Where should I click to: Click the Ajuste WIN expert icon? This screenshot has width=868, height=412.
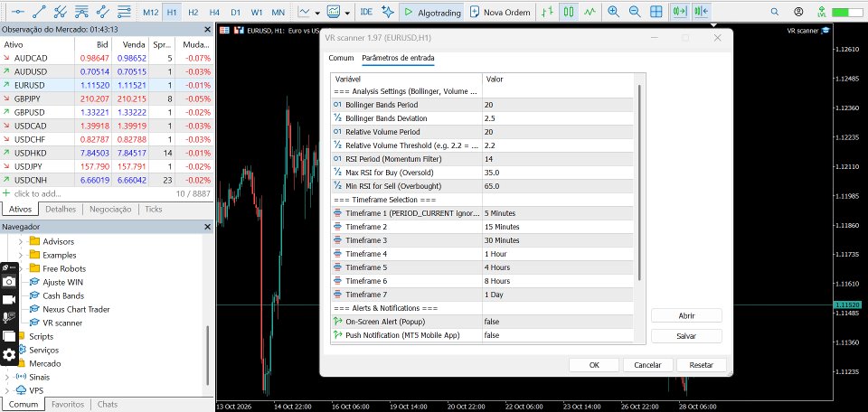pyautogui.click(x=33, y=282)
